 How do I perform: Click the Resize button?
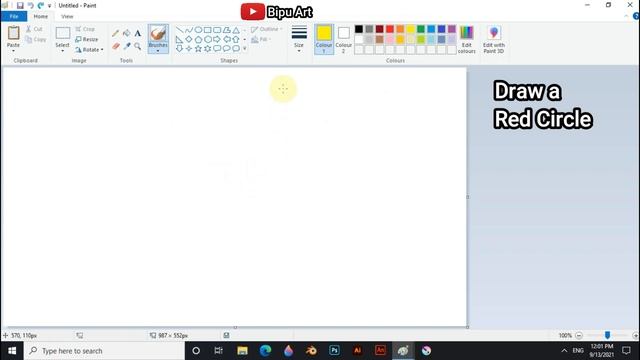(x=87, y=39)
